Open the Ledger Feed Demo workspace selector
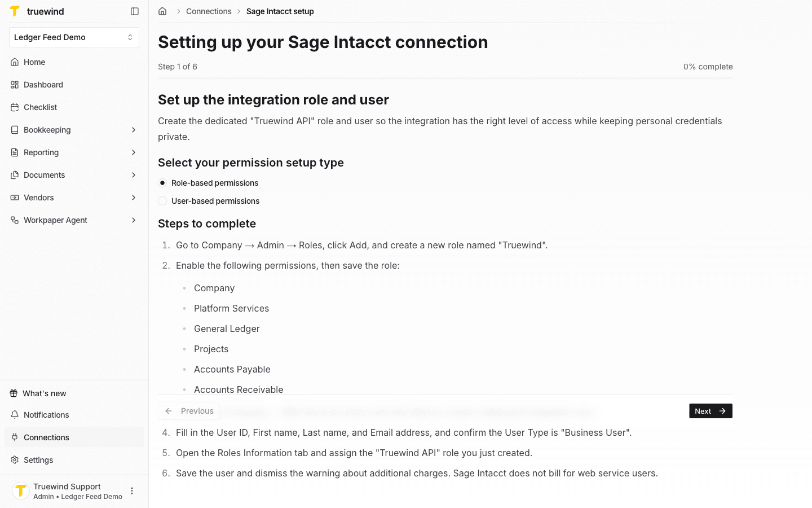Viewport: 812px width, 508px height. (74, 37)
